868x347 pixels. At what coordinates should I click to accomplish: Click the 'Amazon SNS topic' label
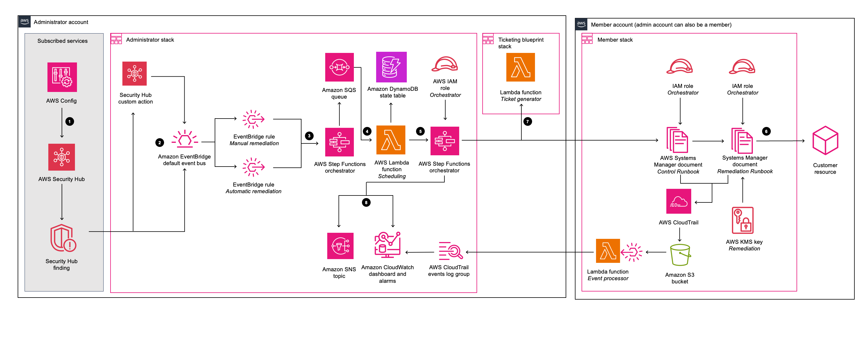[x=339, y=273]
